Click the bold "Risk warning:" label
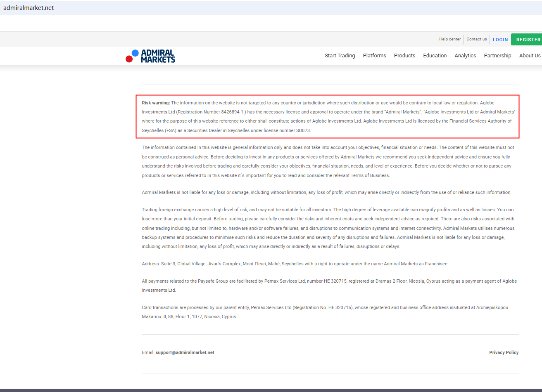542x392 pixels. coord(156,103)
